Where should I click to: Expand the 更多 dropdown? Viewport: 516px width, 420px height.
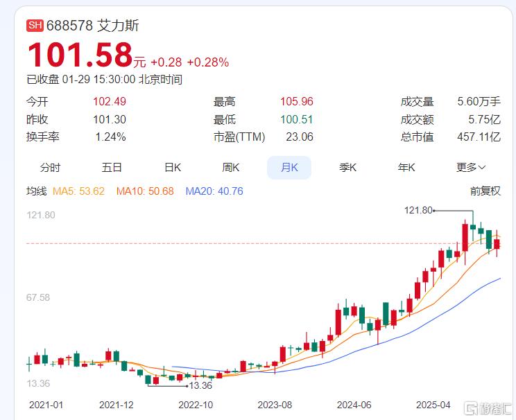coord(471,168)
